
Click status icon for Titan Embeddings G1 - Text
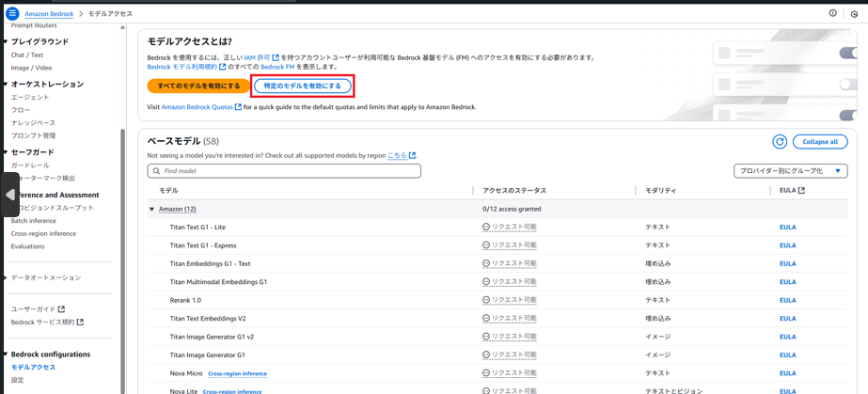486,263
